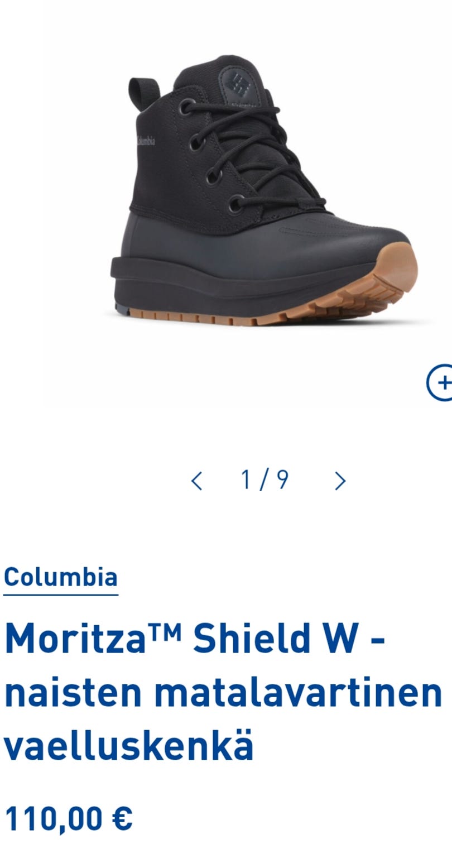Tap the black boot product image
452x868 pixels.
pos(263,190)
